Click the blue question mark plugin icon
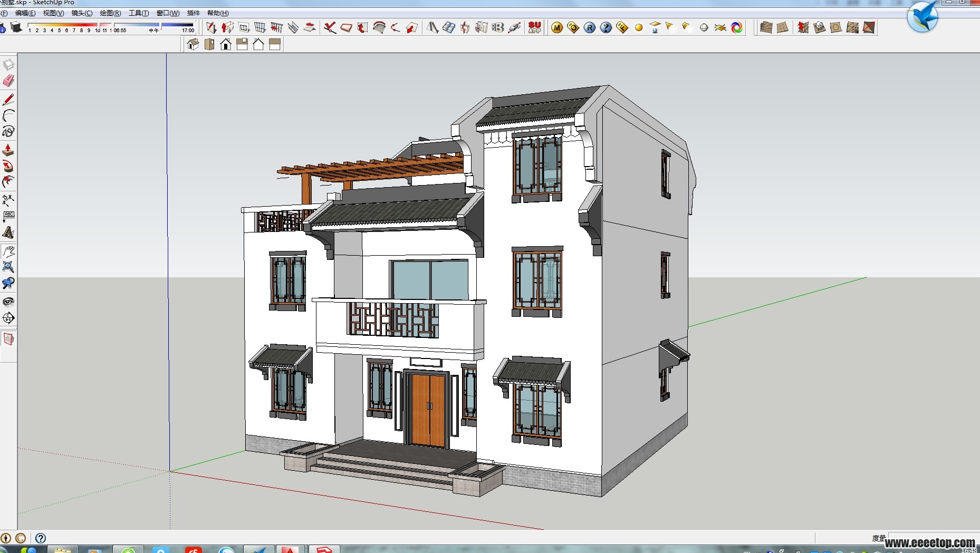This screenshot has width=980, height=553. pyautogui.click(x=606, y=27)
